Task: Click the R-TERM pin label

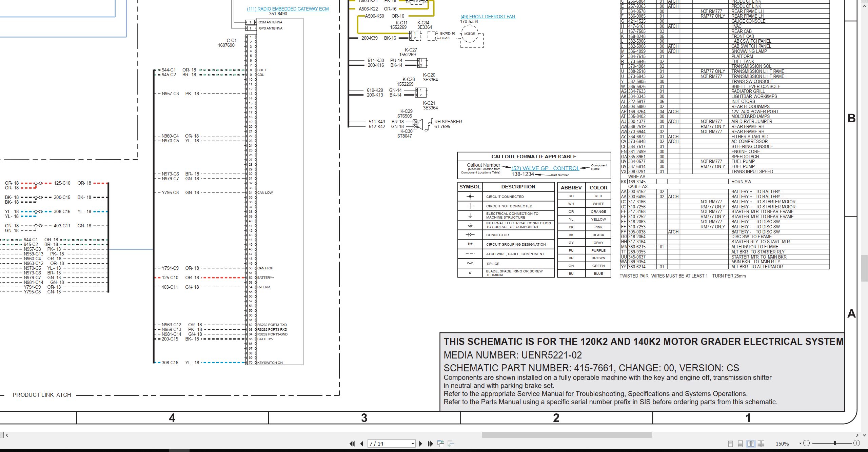Action: [264, 287]
